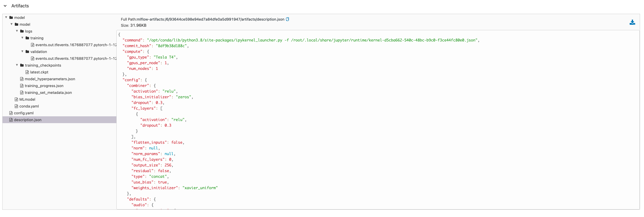Screen dimensions: 644x217
Task: Open config.yaml in the tree
Action: tap(24, 113)
